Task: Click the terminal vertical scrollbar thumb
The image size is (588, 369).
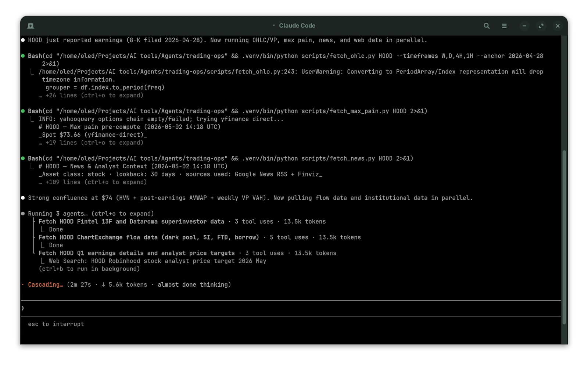Action: point(564,237)
